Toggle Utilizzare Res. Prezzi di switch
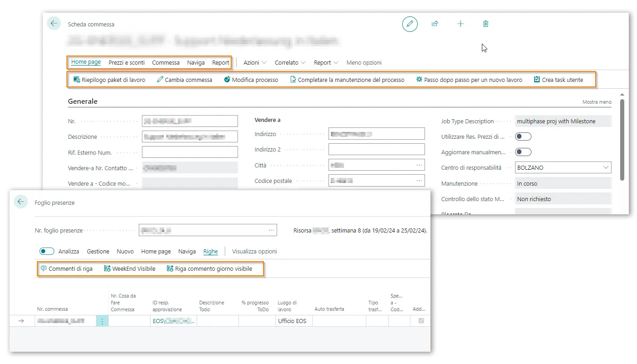This screenshot has width=637, height=364. point(523,136)
